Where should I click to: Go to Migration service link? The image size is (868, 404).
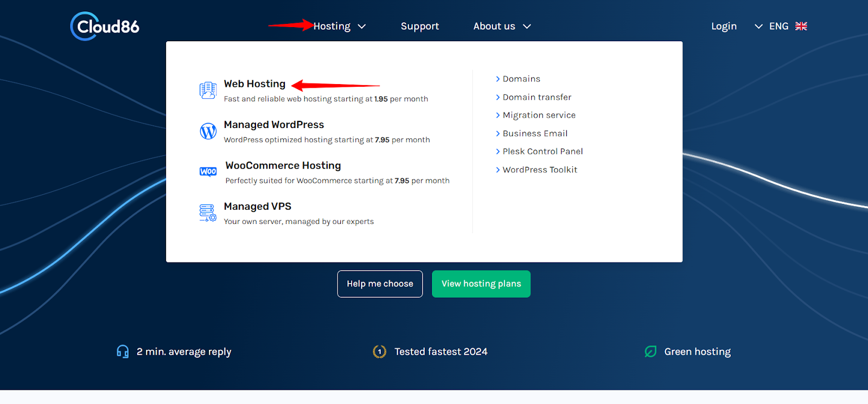click(x=539, y=115)
